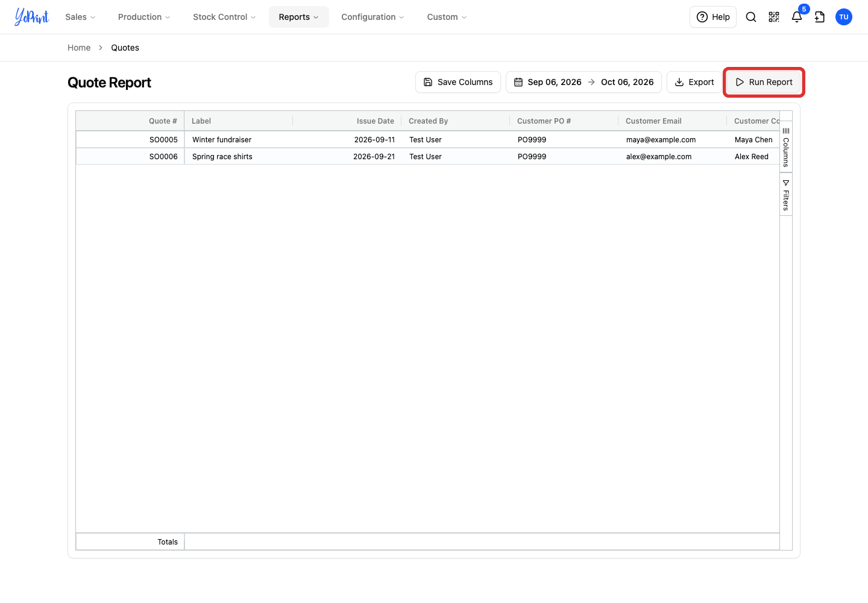The height and width of the screenshot is (603, 868).
Task: Sort by Label column header
Action: pos(239,121)
